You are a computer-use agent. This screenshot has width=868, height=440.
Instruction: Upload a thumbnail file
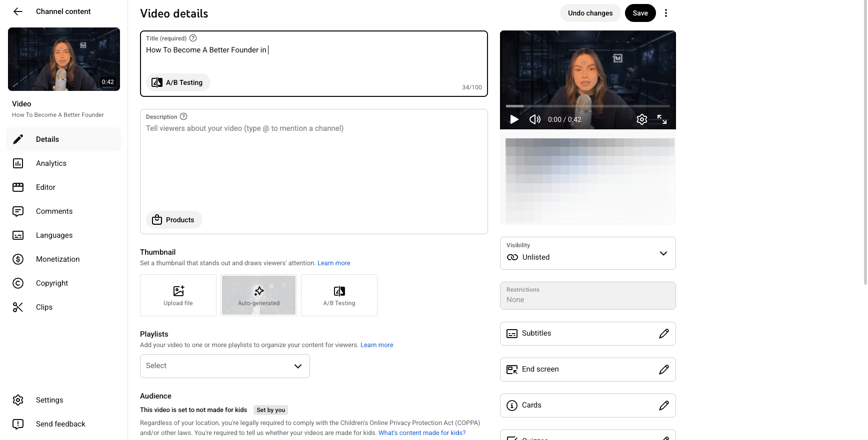tap(178, 295)
